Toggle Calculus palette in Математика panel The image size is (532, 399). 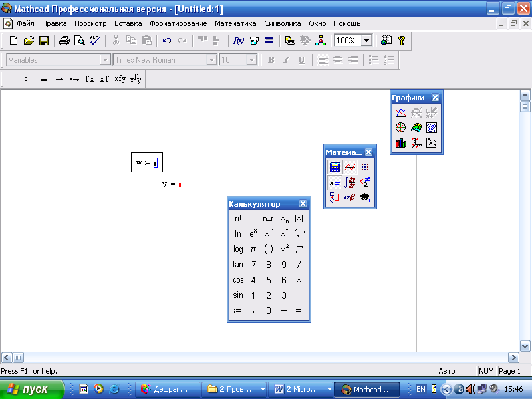coord(350,182)
